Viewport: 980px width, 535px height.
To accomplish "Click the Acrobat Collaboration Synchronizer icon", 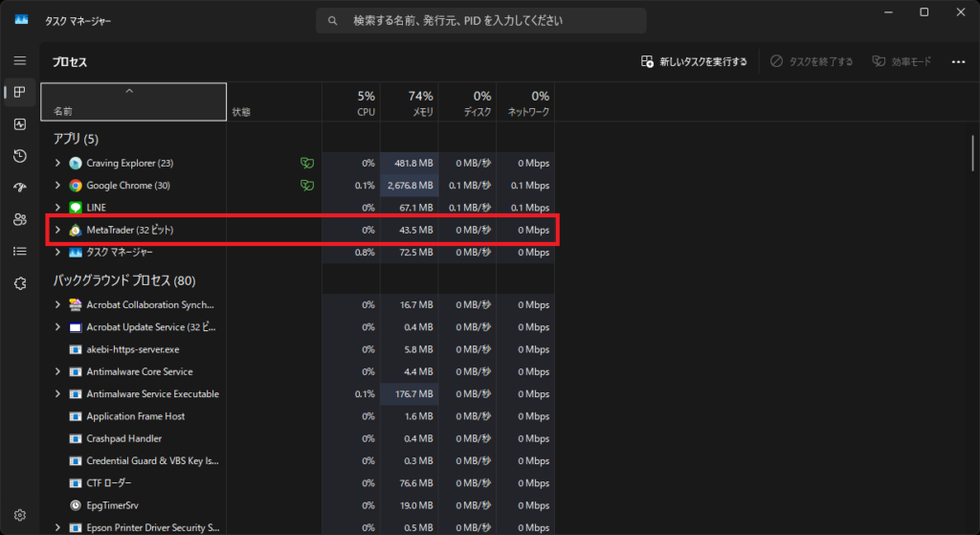I will click(x=76, y=305).
